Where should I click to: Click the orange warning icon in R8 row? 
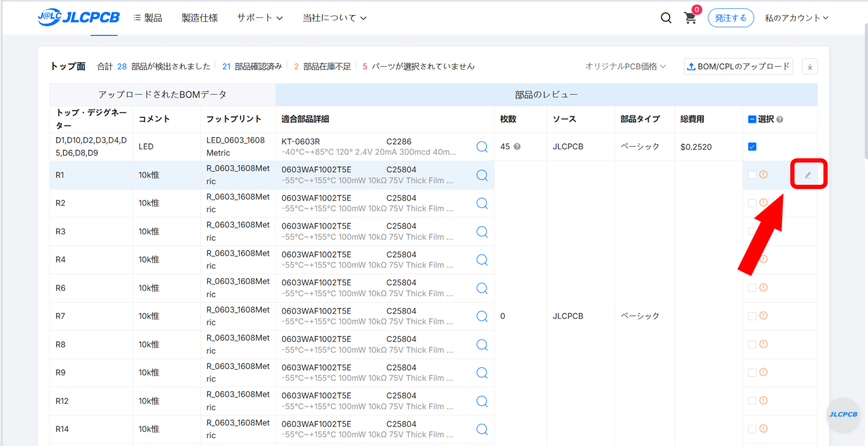click(763, 344)
